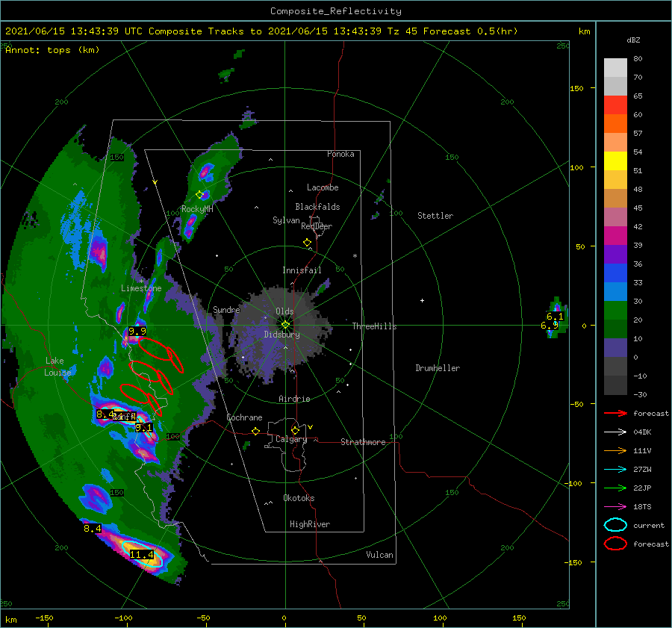Select the 39 dBZ magenta color swatch
This screenshot has height=628, width=672.
click(x=615, y=235)
